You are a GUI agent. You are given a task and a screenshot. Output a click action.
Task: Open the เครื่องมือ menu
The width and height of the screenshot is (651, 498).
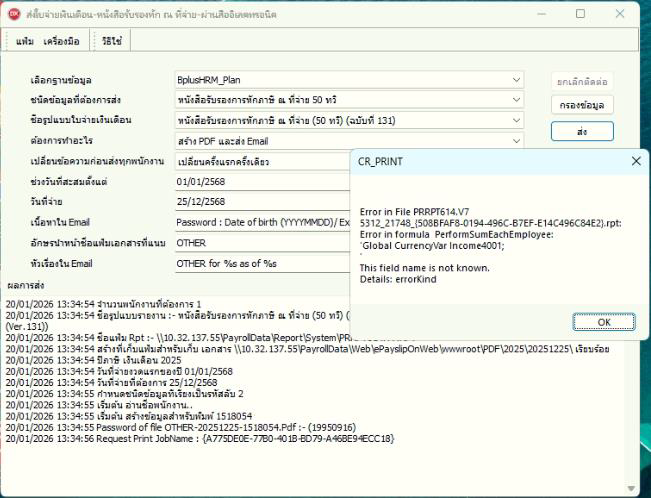click(x=63, y=41)
